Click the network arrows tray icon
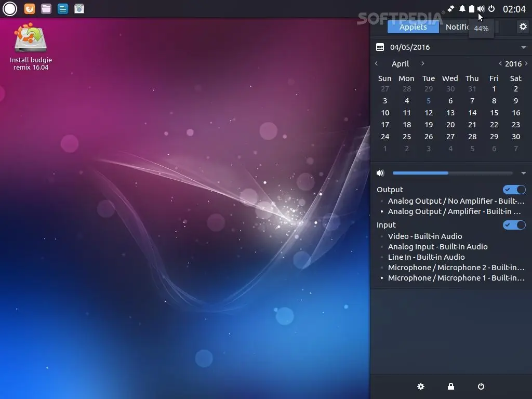Screen dimensions: 532x399 (450, 8)
